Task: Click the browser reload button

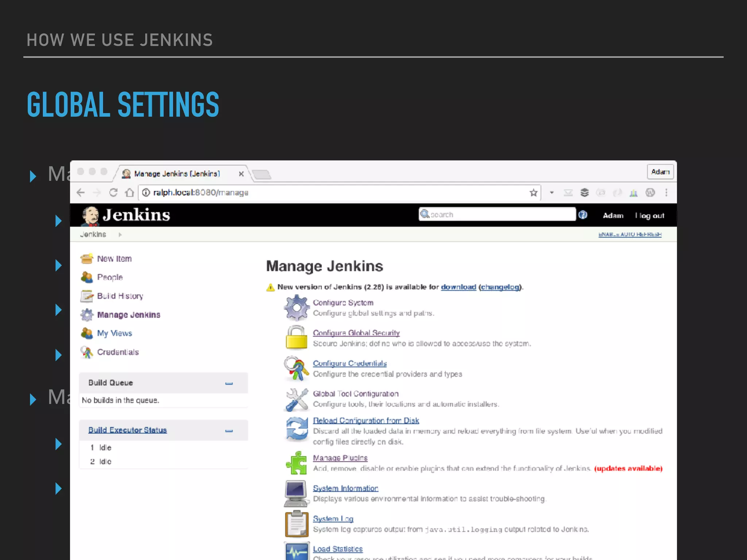Action: [113, 192]
